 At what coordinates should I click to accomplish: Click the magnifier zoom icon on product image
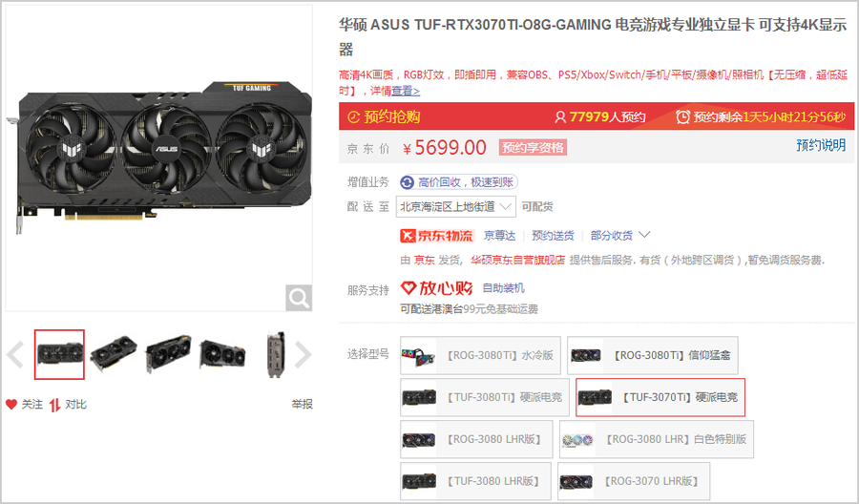pos(299,298)
